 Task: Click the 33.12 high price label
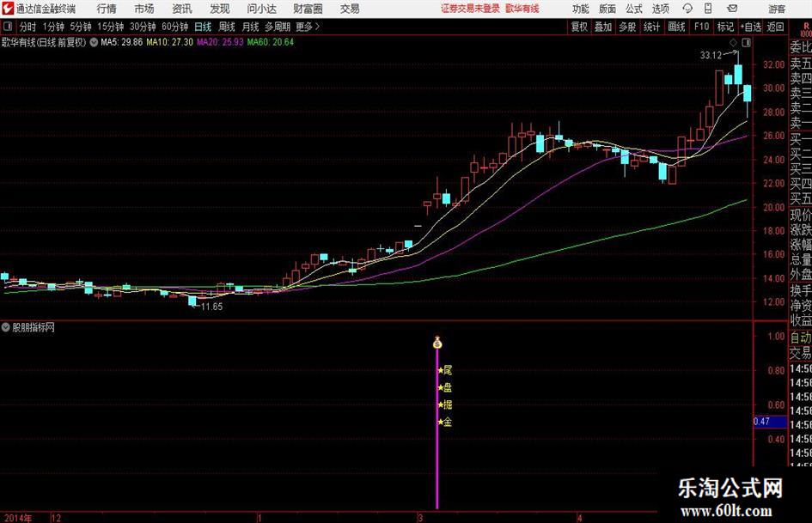(711, 56)
